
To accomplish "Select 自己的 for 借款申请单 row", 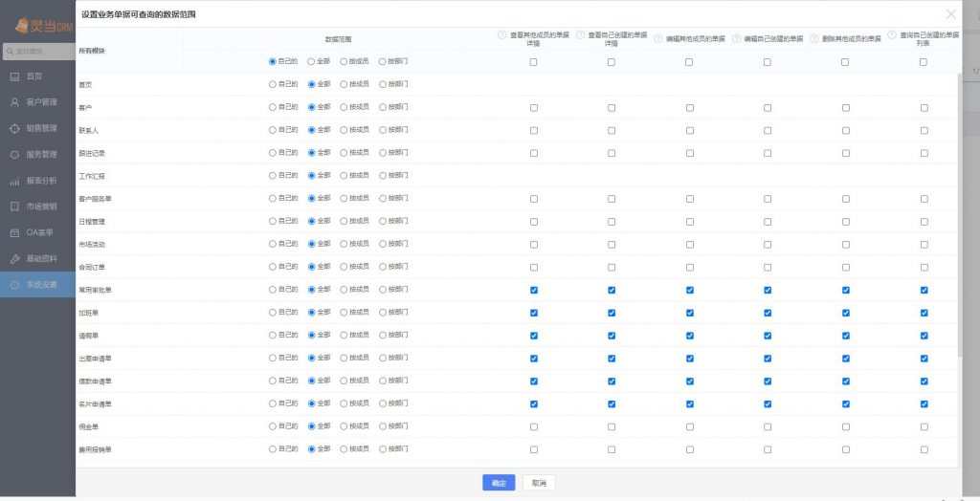I will tap(272, 381).
